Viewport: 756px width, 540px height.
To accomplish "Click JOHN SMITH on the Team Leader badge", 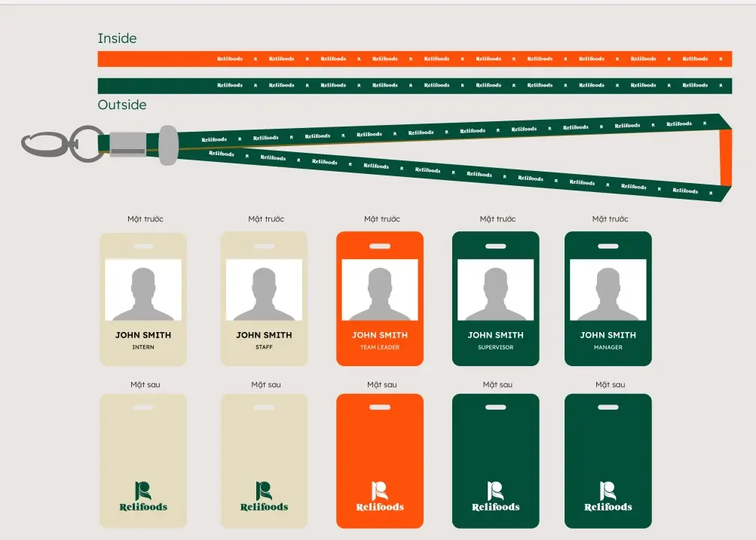I will pos(380,335).
